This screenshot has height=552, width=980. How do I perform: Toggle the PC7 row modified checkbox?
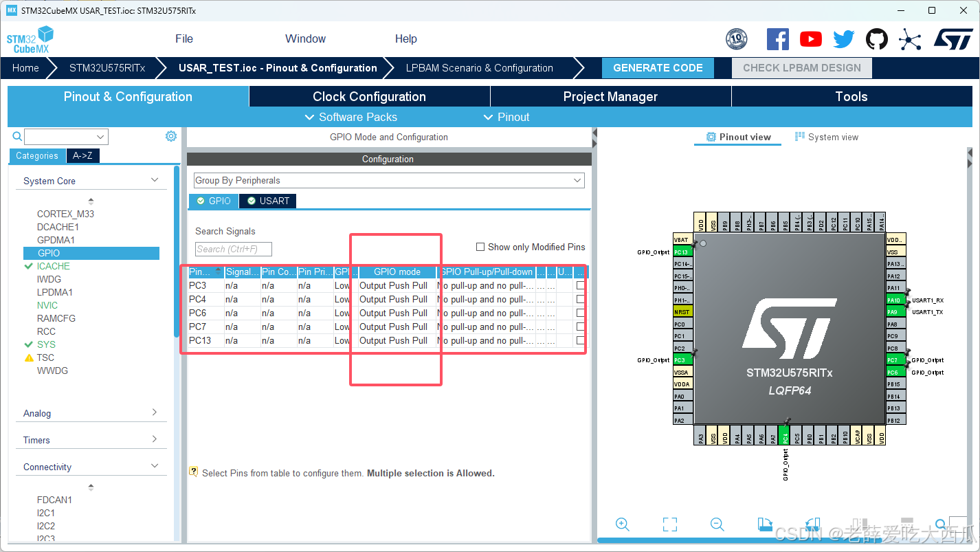(x=581, y=327)
